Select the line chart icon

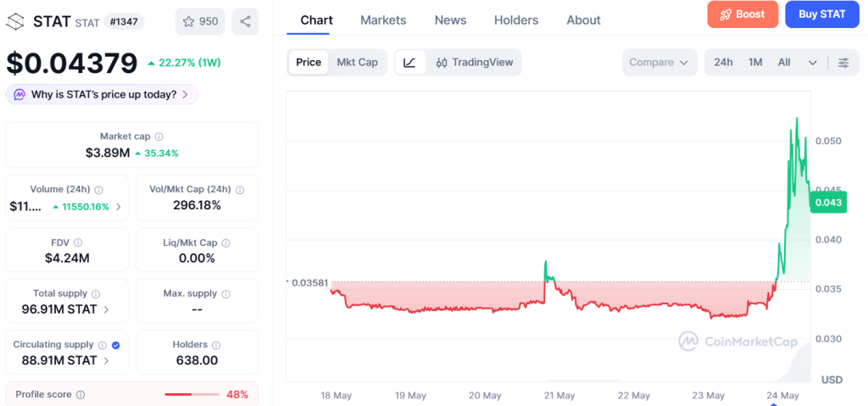pos(409,63)
